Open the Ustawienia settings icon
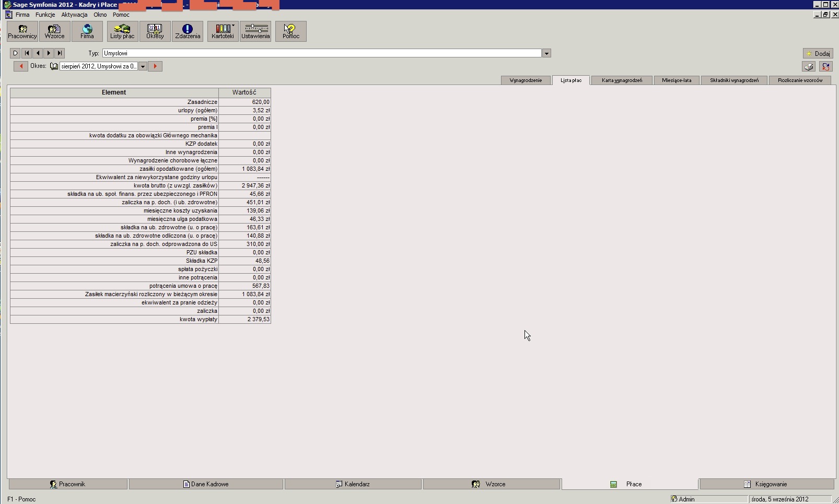Image resolution: width=839 pixels, height=504 pixels. (x=255, y=31)
